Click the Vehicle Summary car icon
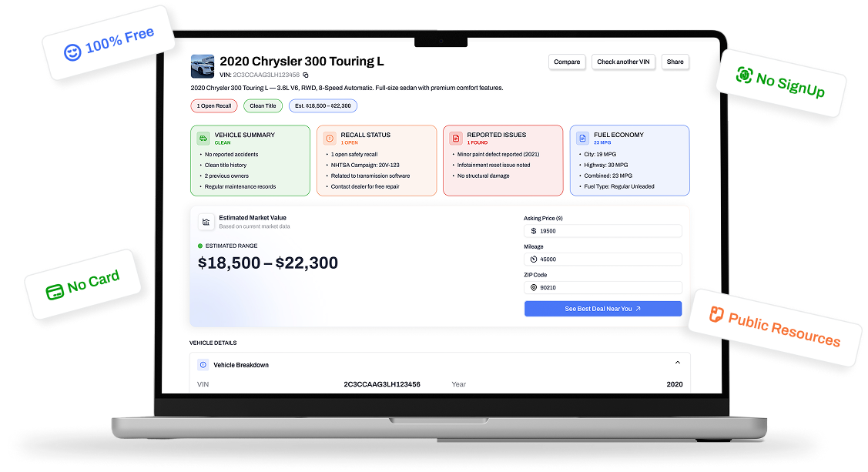 click(x=203, y=139)
